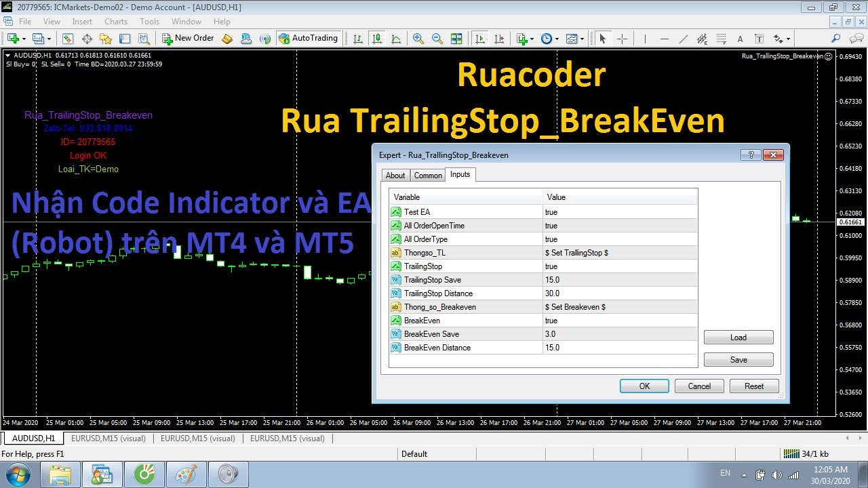The width and height of the screenshot is (868, 488).
Task: Open the Charts menu
Action: [116, 22]
